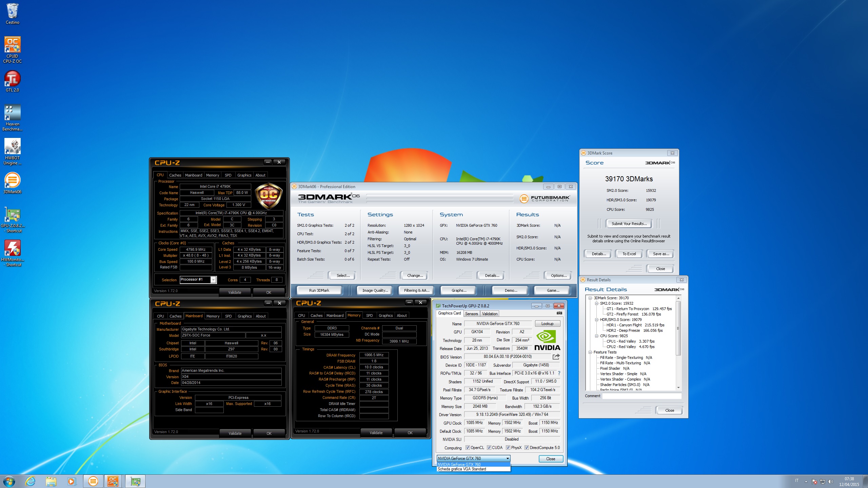Switch to Validation tab in GPU-Z
868x488 pixels.
click(490, 314)
